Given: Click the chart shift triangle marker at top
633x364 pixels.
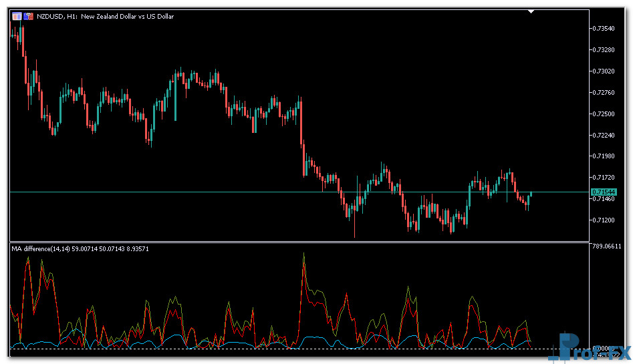Looking at the screenshot, I should coord(531,11).
